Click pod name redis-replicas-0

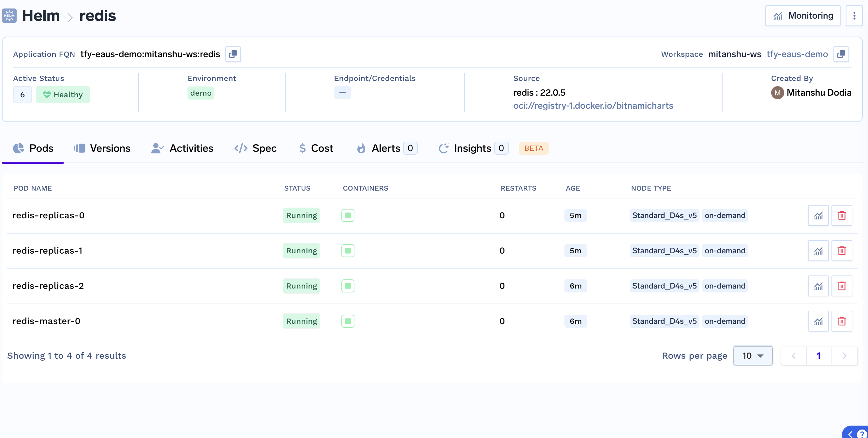(49, 215)
